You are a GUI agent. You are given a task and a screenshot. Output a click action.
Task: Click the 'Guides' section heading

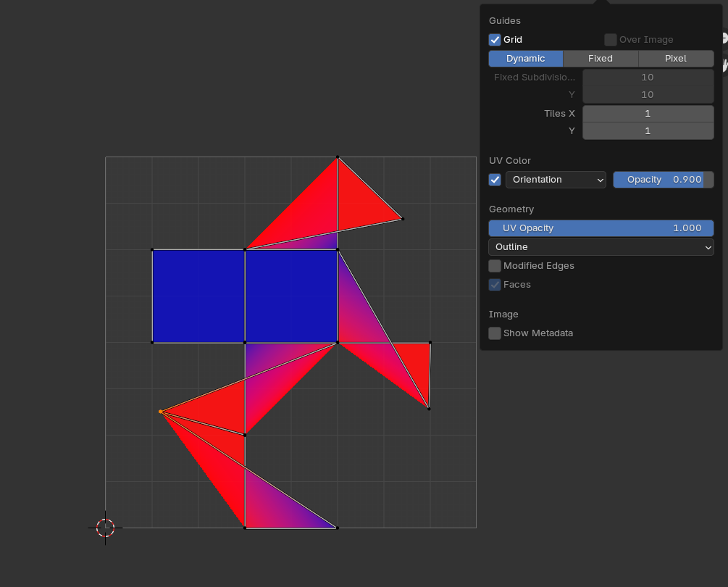point(505,21)
